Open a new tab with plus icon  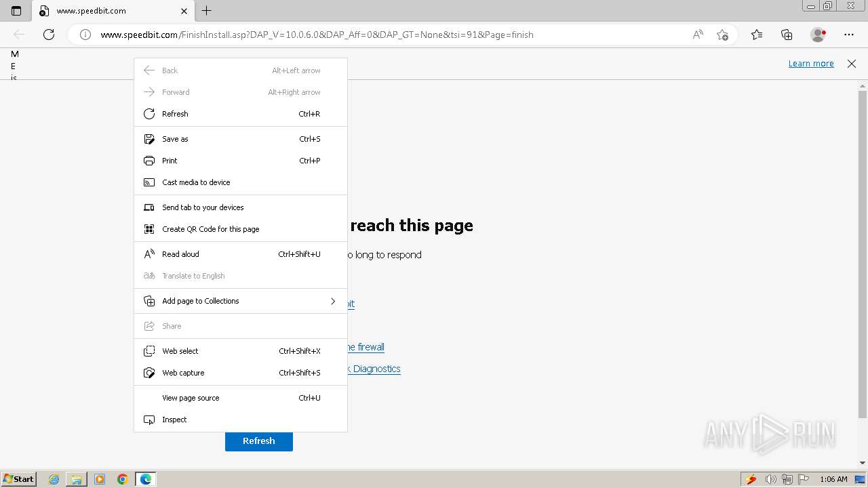(x=207, y=11)
